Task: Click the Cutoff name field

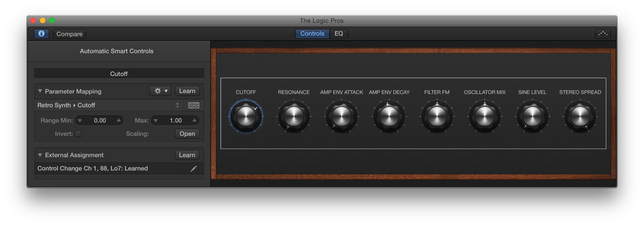Action: pyautogui.click(x=119, y=73)
